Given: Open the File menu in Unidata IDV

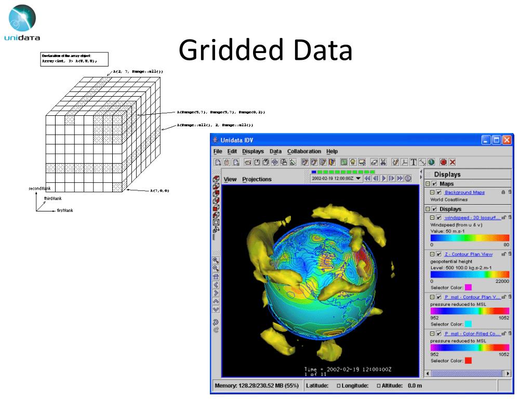Looking at the screenshot, I should click(x=218, y=151).
